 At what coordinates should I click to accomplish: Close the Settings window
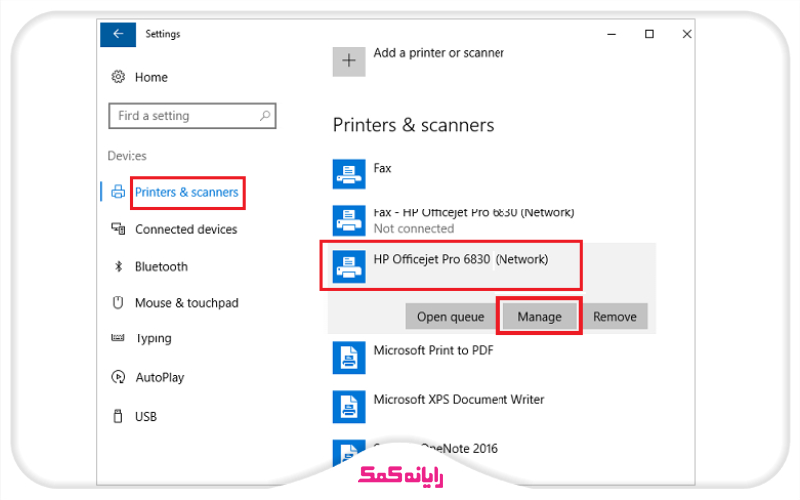(x=687, y=34)
